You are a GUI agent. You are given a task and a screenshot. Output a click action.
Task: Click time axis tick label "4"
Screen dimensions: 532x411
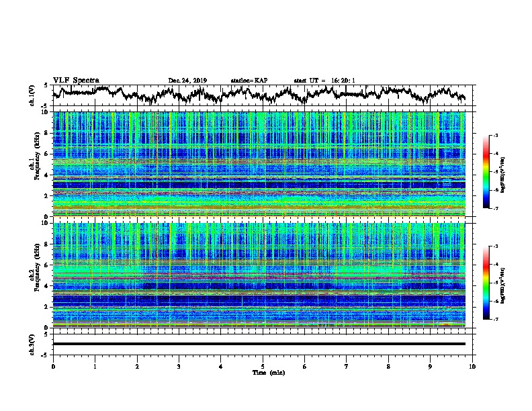221,367
